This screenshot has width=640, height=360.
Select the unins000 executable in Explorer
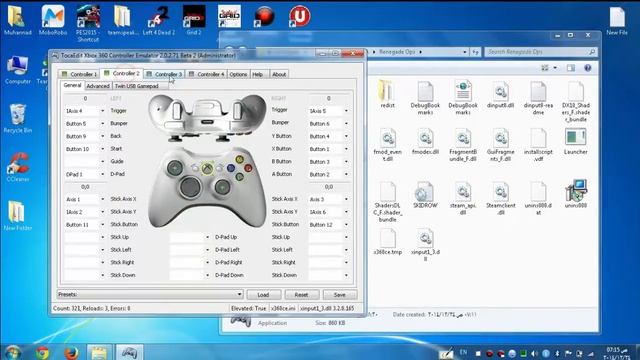(576, 194)
